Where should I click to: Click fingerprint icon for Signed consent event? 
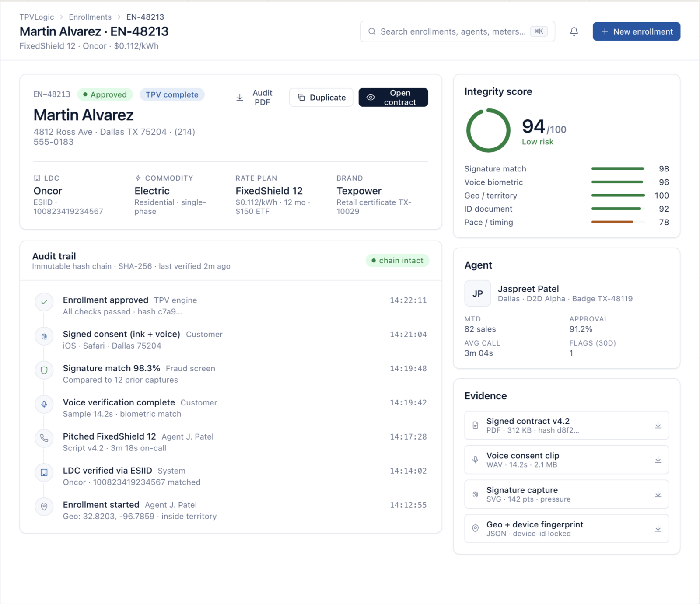click(44, 336)
